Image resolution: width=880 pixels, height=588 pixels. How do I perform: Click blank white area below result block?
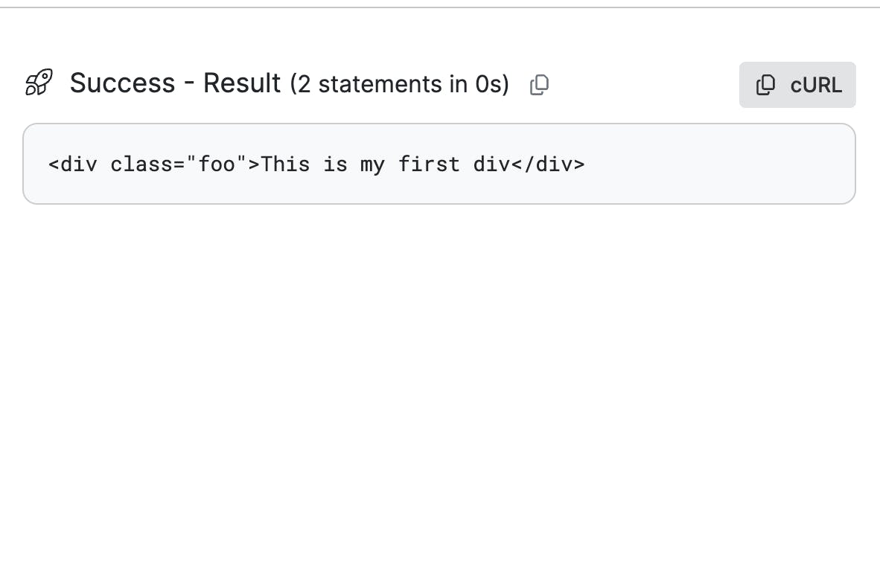[440, 393]
